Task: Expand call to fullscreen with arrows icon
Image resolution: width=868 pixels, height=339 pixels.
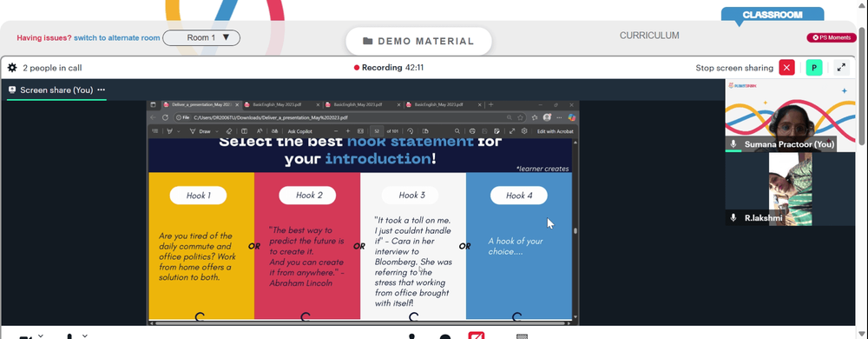Action: tap(841, 68)
